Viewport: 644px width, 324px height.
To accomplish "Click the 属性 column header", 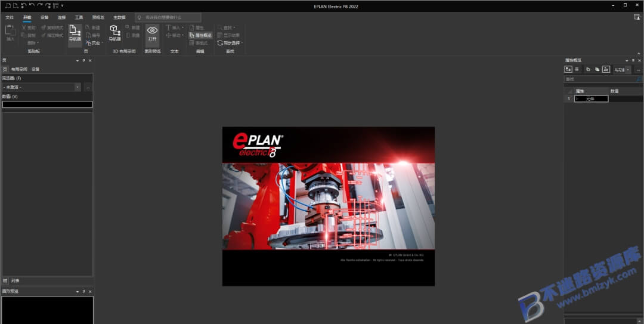I will [x=591, y=91].
